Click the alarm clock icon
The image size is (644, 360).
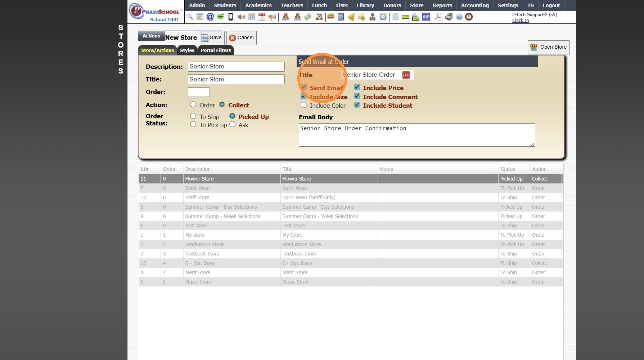coord(383,17)
